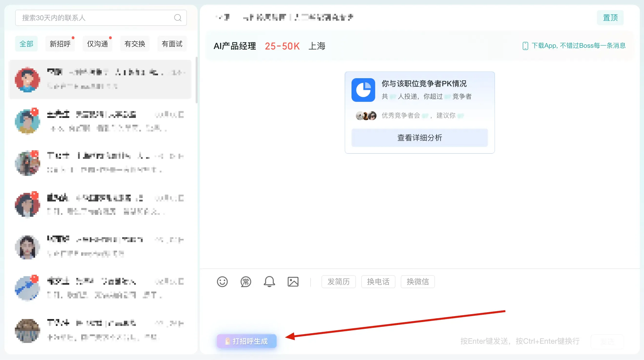Click the notification bell icon
Image resolution: width=644 pixels, height=360 pixels.
269,282
